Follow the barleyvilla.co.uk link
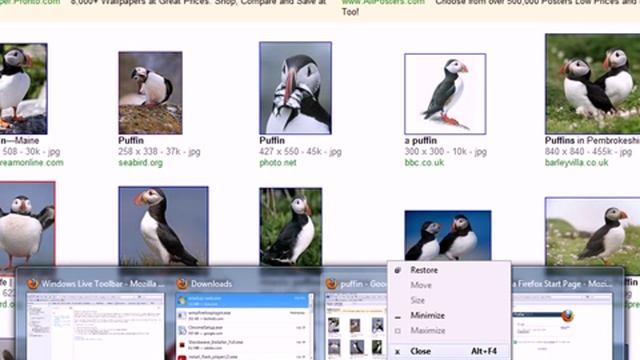Image resolution: width=640 pixels, height=360 pixels. (x=576, y=163)
